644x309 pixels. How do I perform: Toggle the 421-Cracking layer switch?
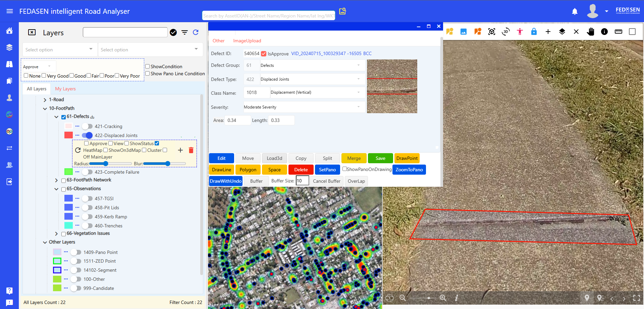click(x=87, y=126)
